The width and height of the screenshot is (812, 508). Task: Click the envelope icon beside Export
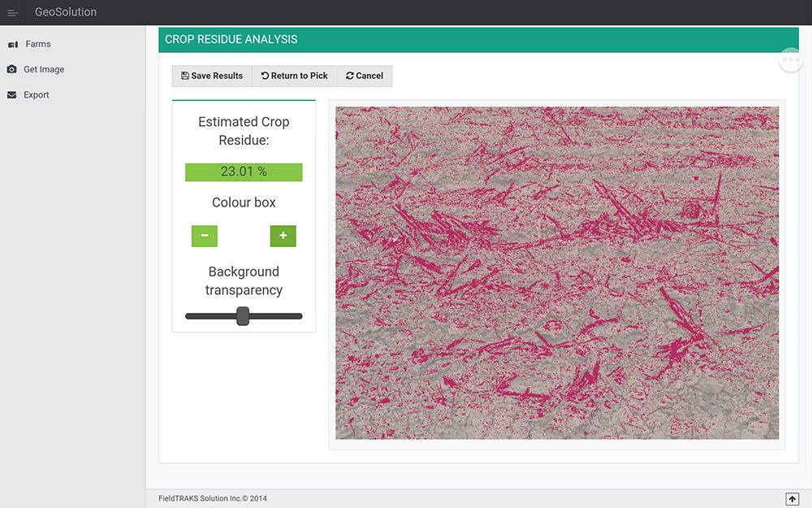point(11,95)
